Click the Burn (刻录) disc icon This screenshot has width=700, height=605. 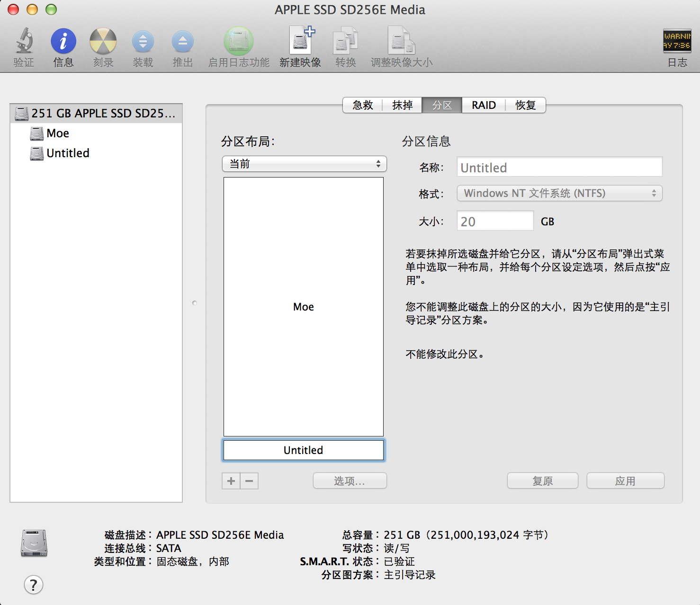pos(103,41)
